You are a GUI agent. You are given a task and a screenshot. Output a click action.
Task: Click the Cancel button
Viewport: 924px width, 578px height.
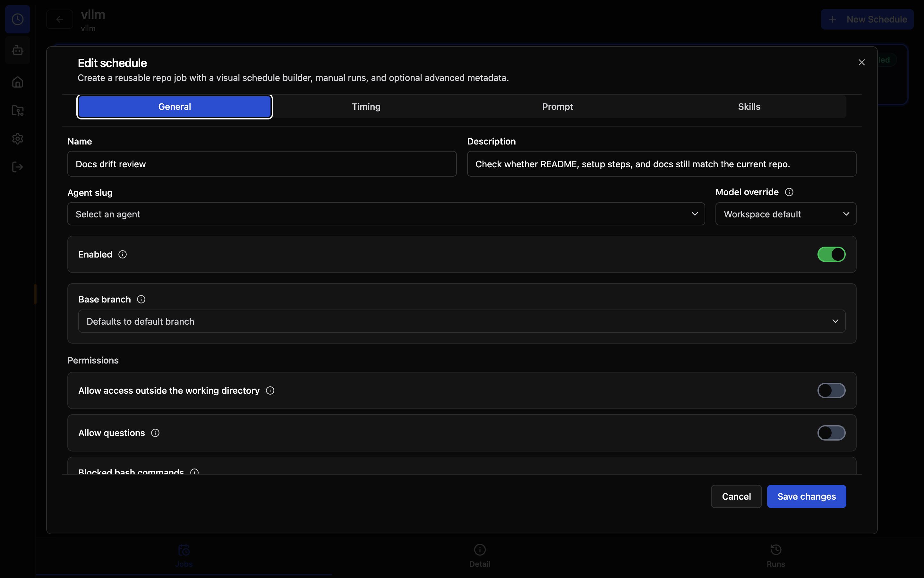[x=736, y=496]
